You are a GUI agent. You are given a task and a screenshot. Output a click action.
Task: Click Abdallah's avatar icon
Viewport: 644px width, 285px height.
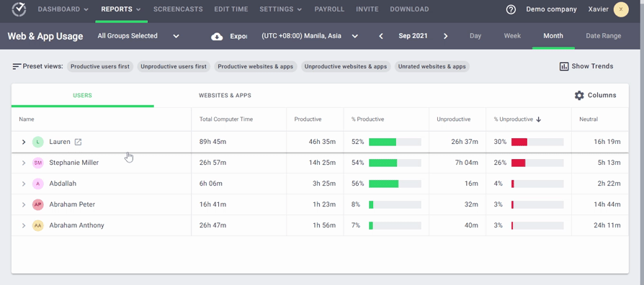pyautogui.click(x=37, y=184)
